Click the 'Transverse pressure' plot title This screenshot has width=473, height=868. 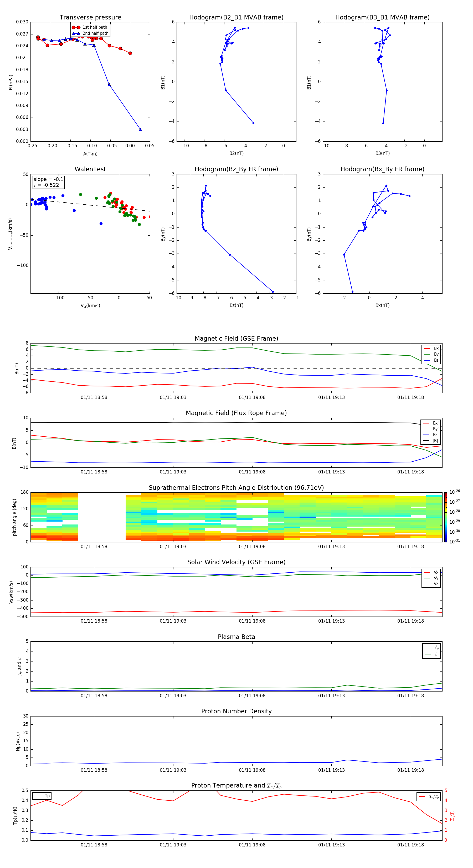coord(90,18)
